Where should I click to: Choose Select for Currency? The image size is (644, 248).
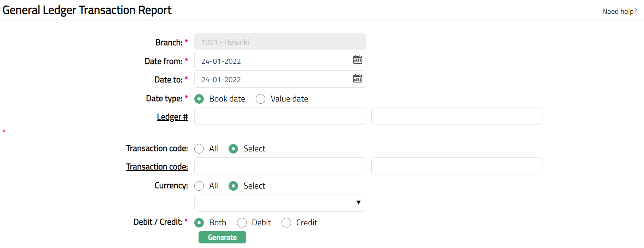233,186
